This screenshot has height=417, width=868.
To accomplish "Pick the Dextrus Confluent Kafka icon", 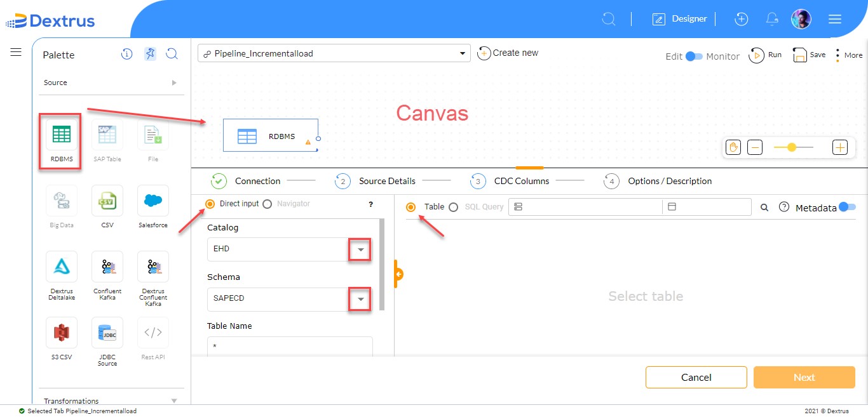I will (x=153, y=267).
